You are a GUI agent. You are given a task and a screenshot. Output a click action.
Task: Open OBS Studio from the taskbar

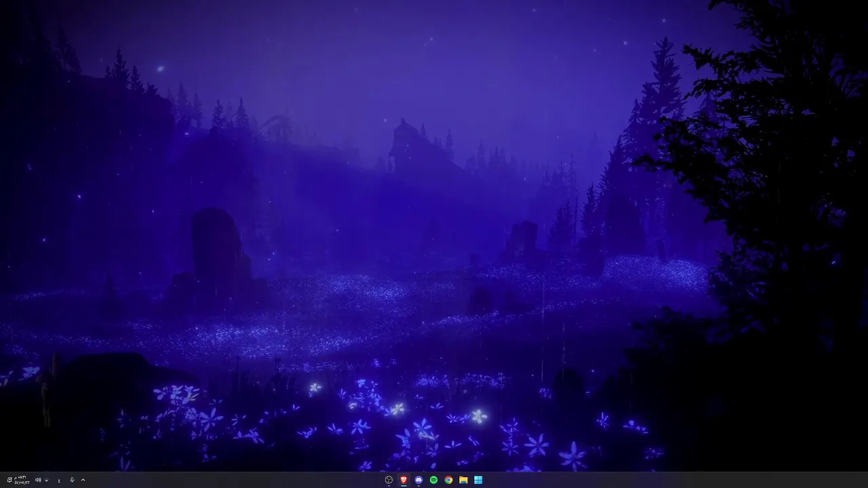click(389, 480)
